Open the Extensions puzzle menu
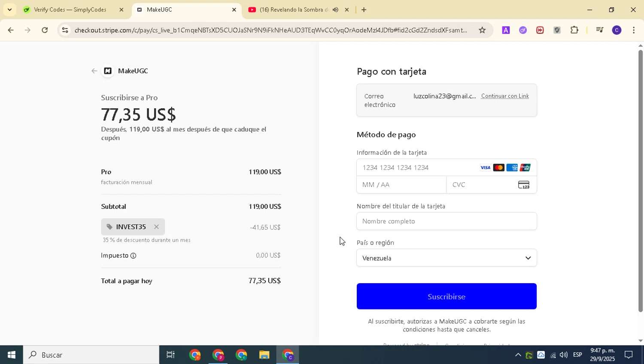The image size is (644, 364). pos(574,30)
